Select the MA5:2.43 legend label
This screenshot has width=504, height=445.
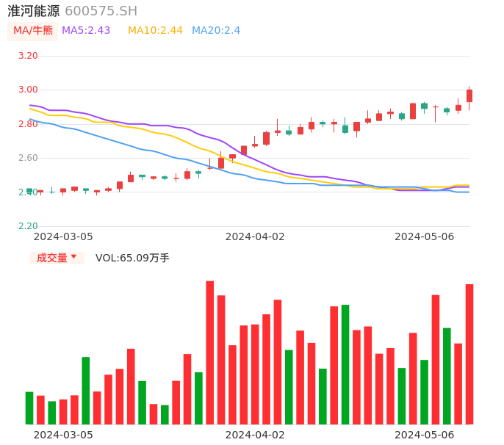point(86,31)
